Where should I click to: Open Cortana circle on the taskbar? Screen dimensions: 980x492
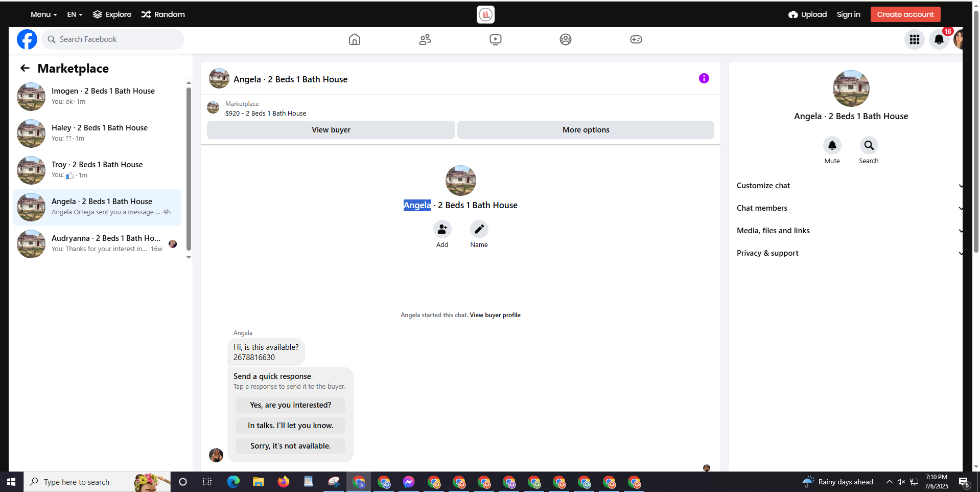[x=183, y=482]
